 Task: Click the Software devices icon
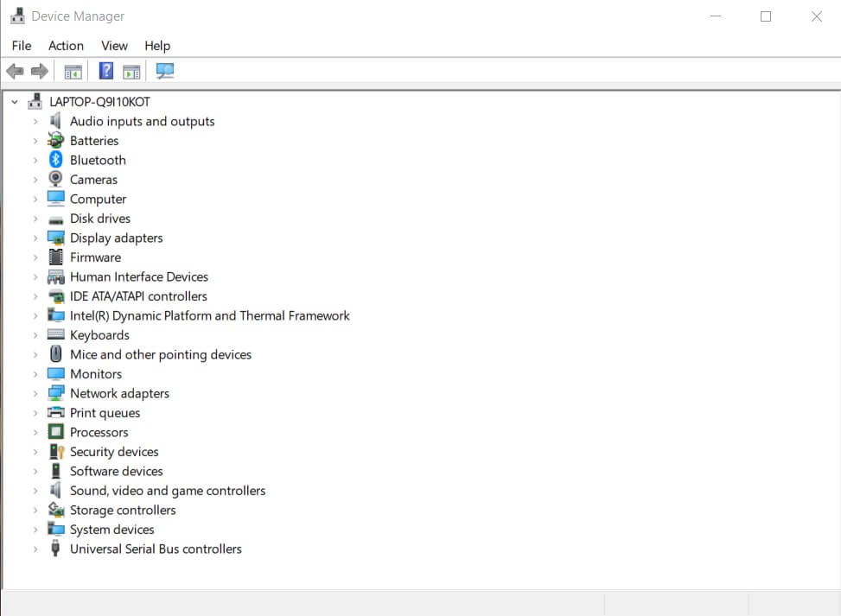click(56, 471)
